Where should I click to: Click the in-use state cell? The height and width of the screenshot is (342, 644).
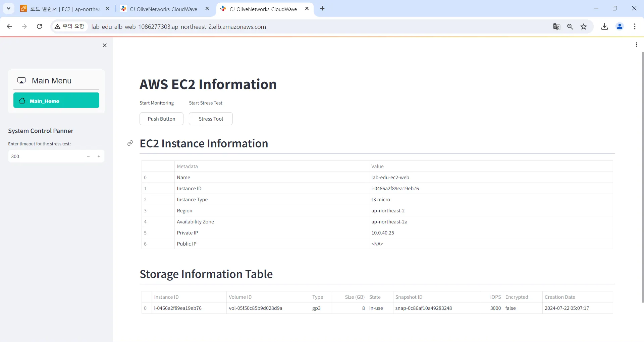click(380, 308)
